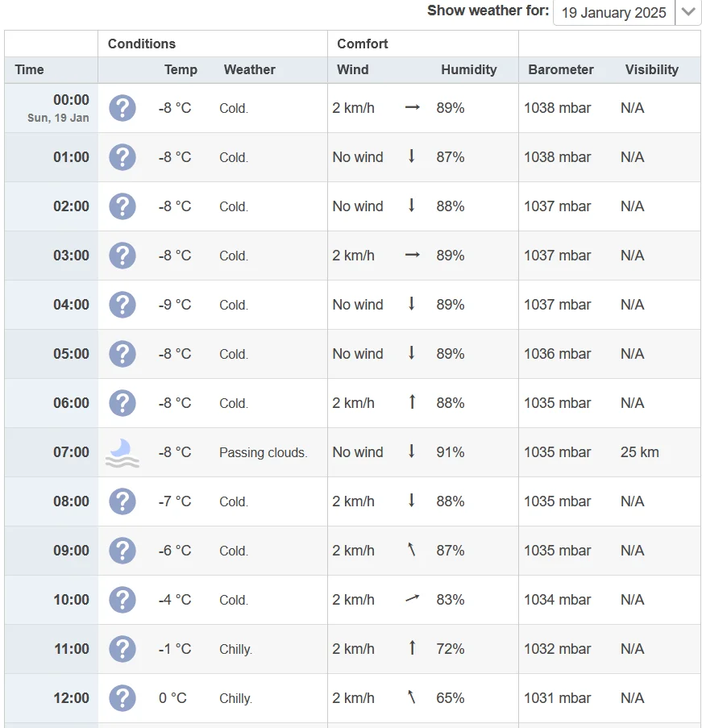This screenshot has height=728, width=702.
Task: Click the wind direction arrow at 10:00
Action: (413, 599)
